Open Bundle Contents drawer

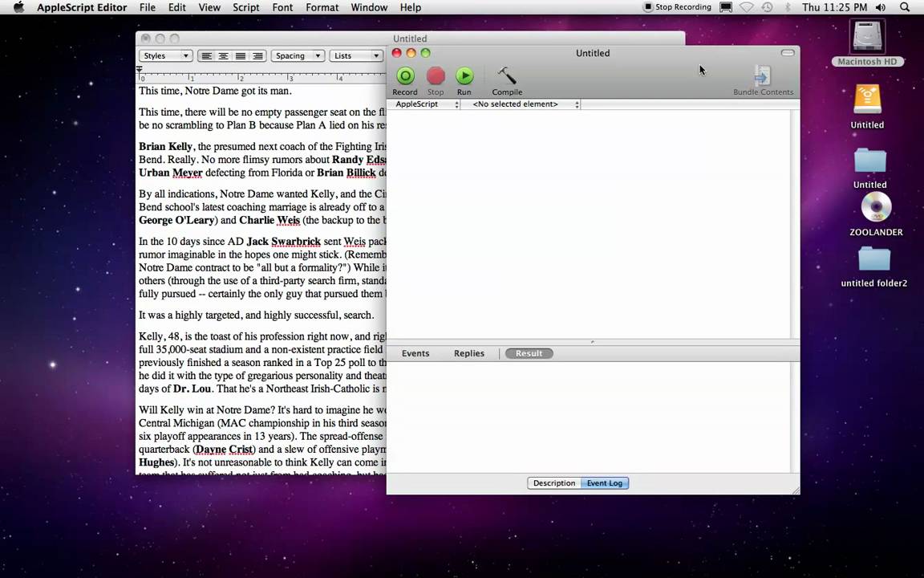point(763,81)
